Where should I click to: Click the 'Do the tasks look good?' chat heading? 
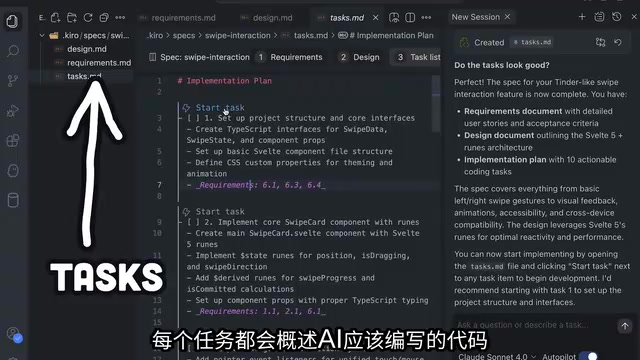[502, 65]
